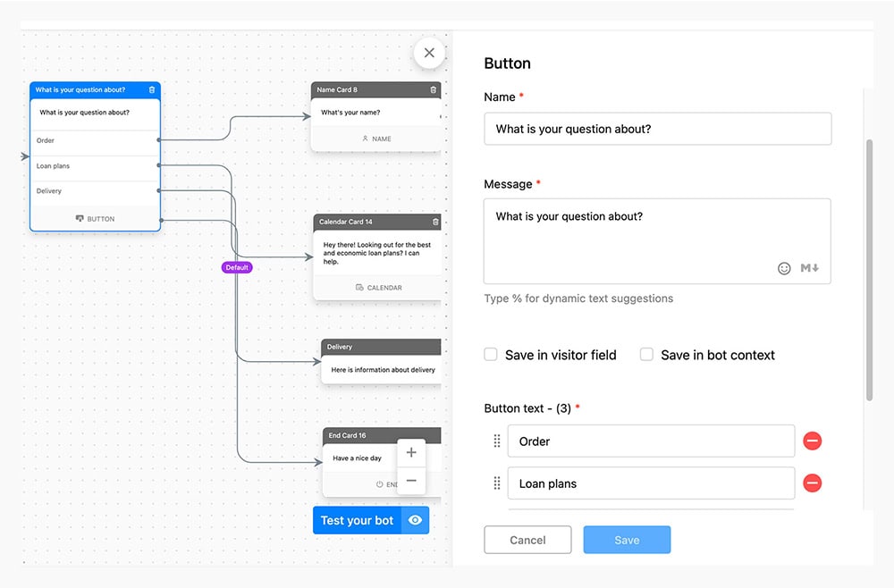The width and height of the screenshot is (894, 588).
Task: Click the person icon beside NAME label
Action: point(365,139)
